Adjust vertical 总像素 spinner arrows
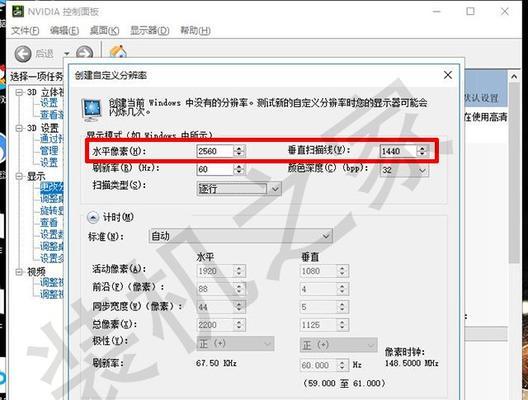The height and width of the screenshot is (400, 528). (343, 325)
